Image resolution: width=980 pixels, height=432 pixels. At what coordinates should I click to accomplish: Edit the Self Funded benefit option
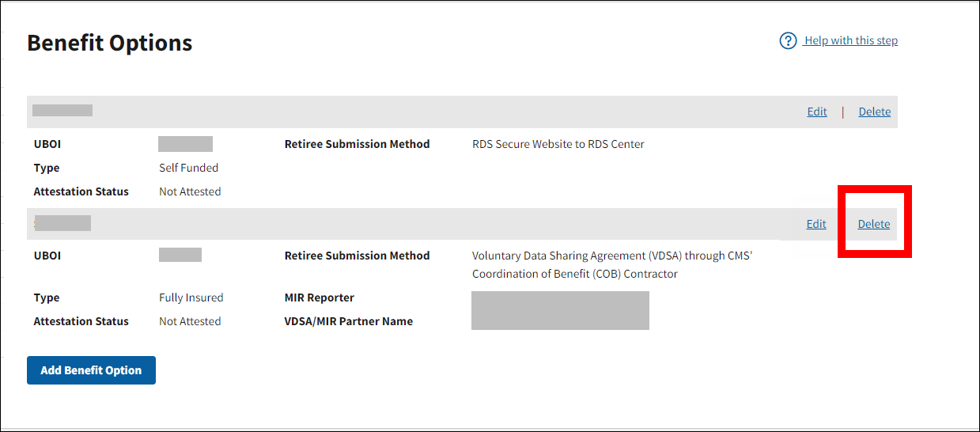click(817, 112)
